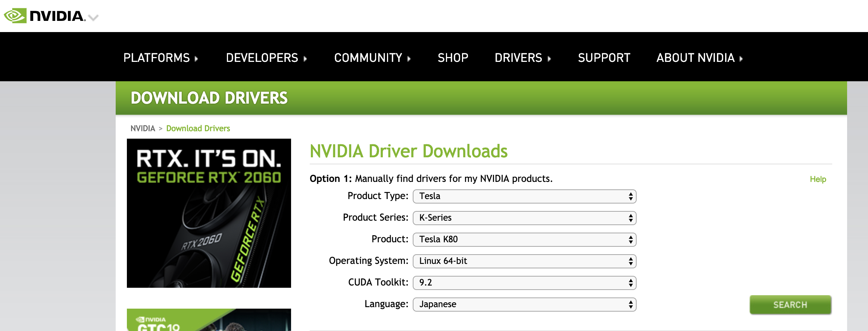Open the About NVIDIA menu

tap(700, 58)
